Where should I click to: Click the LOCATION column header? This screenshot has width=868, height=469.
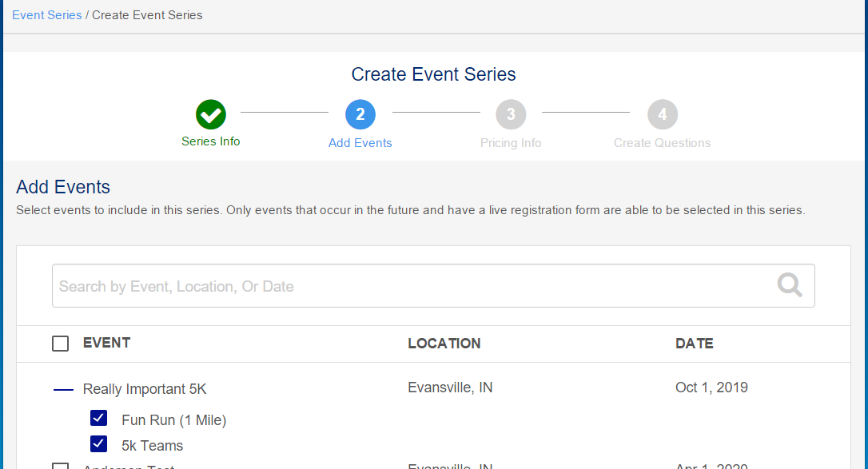[444, 344]
